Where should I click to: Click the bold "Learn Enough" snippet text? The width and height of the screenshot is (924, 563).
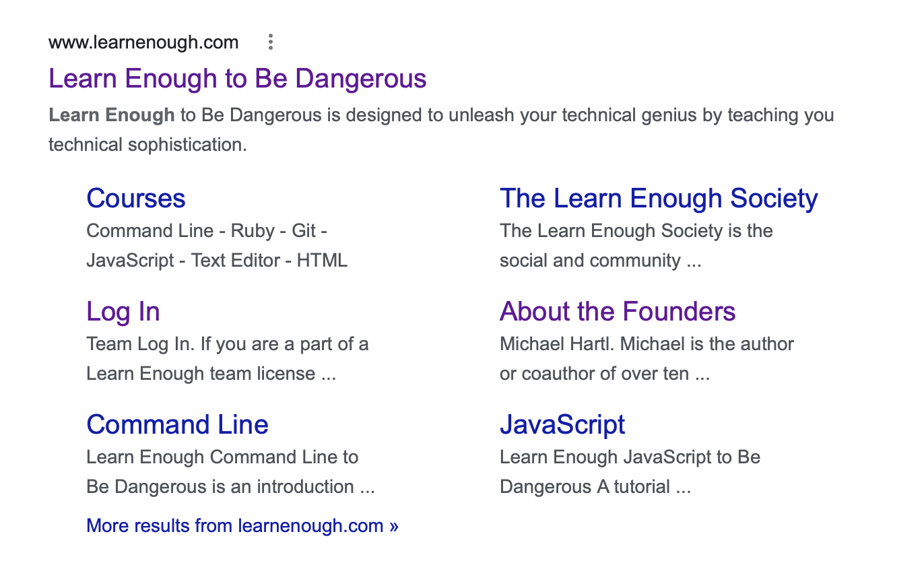coord(111,115)
